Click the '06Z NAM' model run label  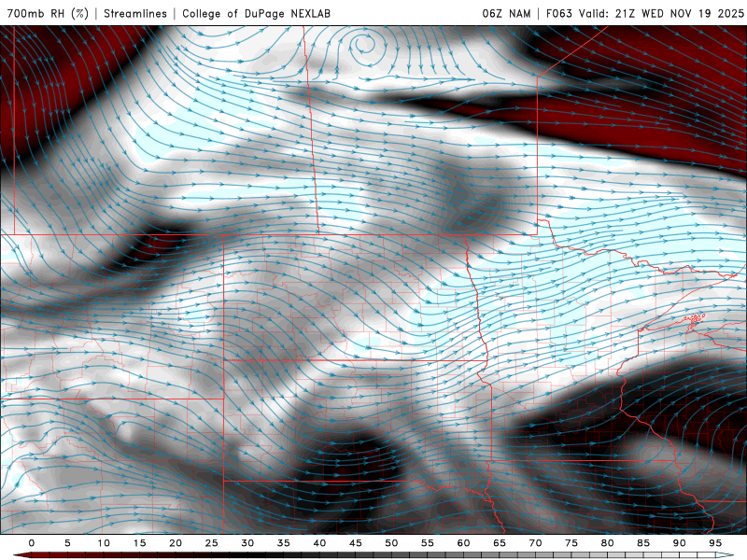tap(506, 13)
